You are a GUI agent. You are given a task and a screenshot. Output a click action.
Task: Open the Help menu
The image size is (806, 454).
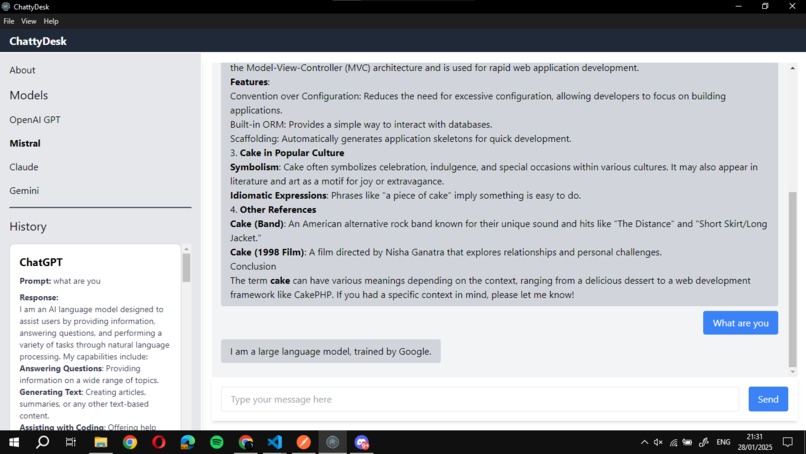click(51, 21)
